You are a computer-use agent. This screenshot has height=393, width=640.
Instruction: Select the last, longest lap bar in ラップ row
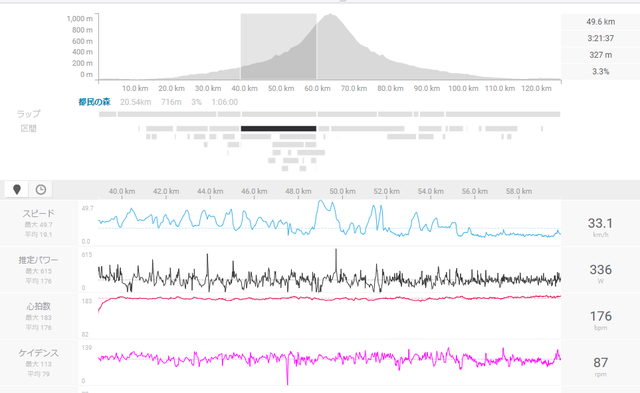pyautogui.click(x=503, y=114)
